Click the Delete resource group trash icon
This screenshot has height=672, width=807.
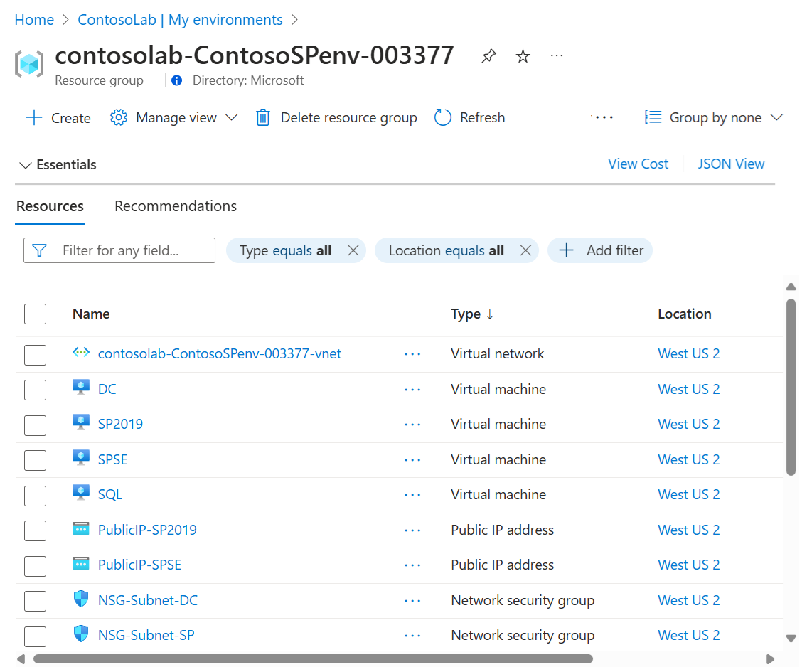coord(263,118)
